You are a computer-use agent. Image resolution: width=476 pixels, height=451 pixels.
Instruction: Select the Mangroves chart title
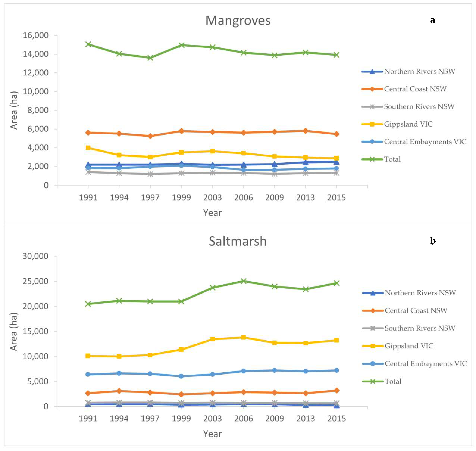238,20
